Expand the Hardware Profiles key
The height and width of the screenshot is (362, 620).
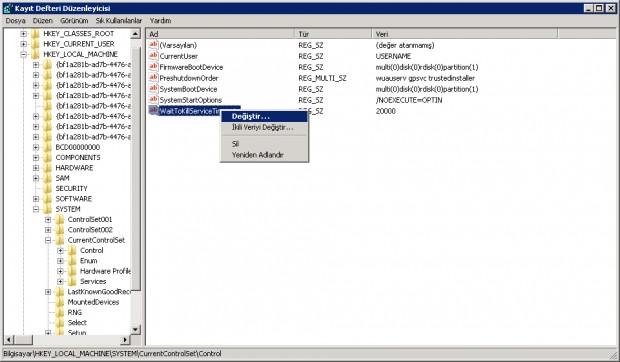(x=60, y=271)
